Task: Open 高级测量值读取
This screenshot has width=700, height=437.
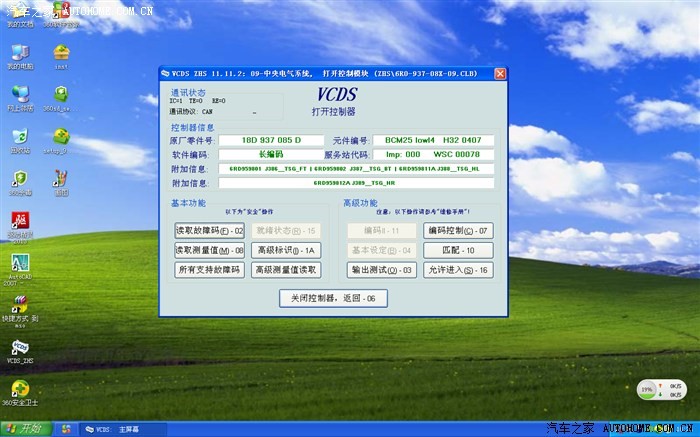Action: point(285,270)
